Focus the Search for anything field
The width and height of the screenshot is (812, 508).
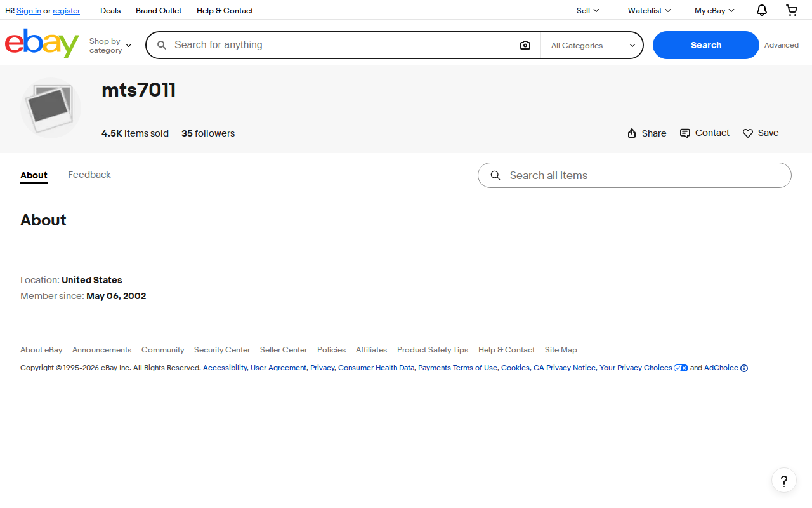pyautogui.click(x=343, y=45)
